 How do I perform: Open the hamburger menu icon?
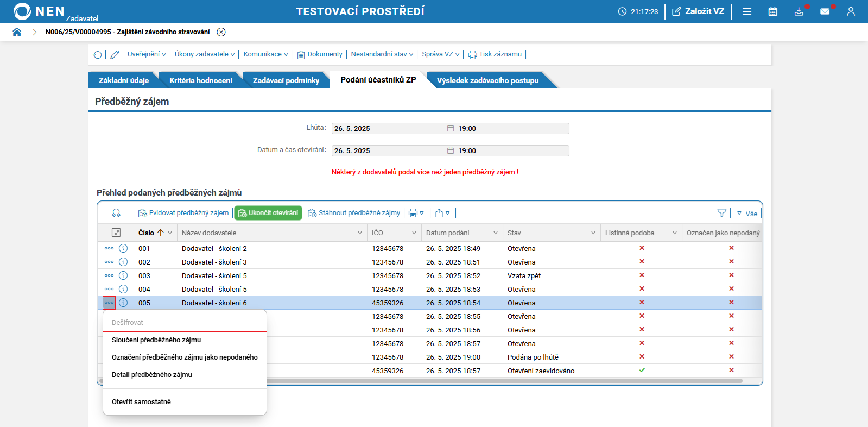tap(747, 11)
